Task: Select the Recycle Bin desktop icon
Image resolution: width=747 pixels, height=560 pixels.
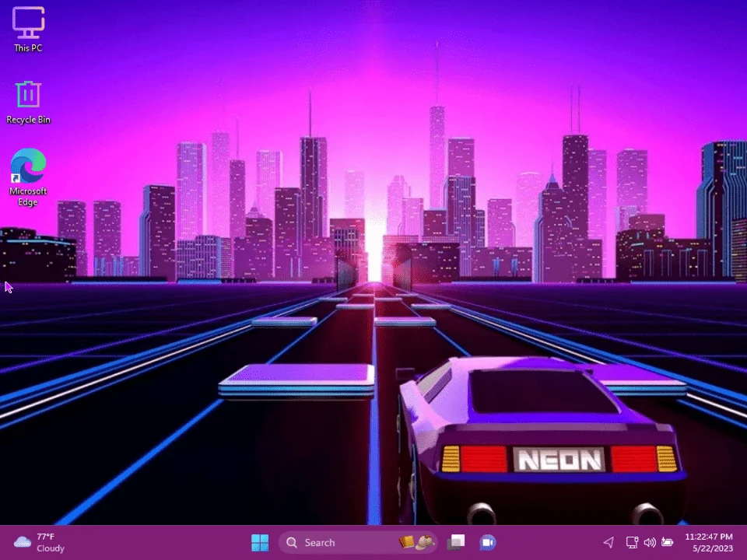Action: pyautogui.click(x=28, y=103)
